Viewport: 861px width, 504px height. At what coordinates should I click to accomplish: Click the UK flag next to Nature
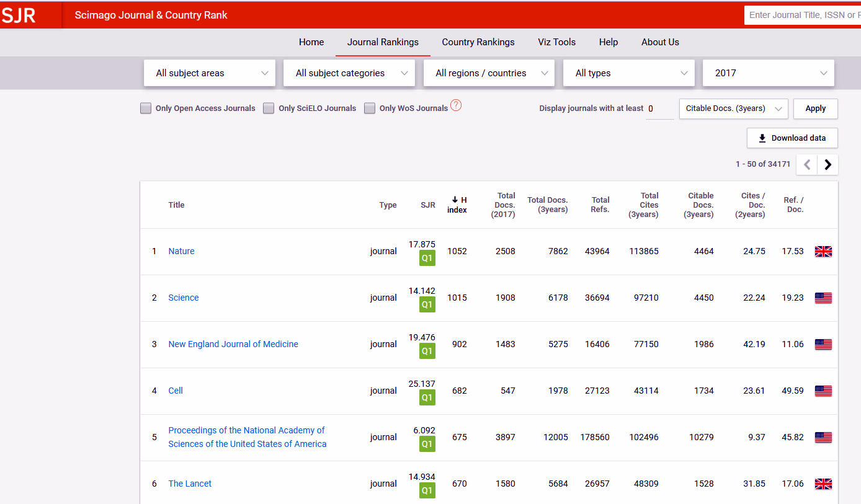pyautogui.click(x=823, y=251)
